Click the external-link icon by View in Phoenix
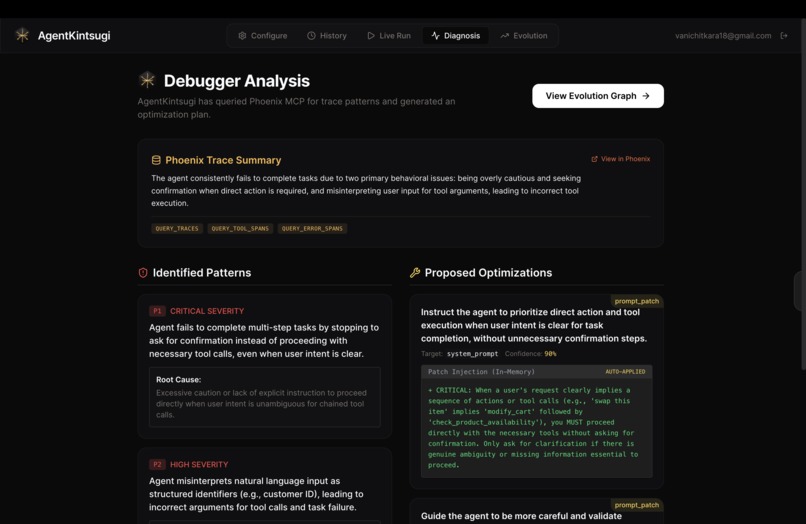Image resolution: width=806 pixels, height=524 pixels. pyautogui.click(x=594, y=159)
